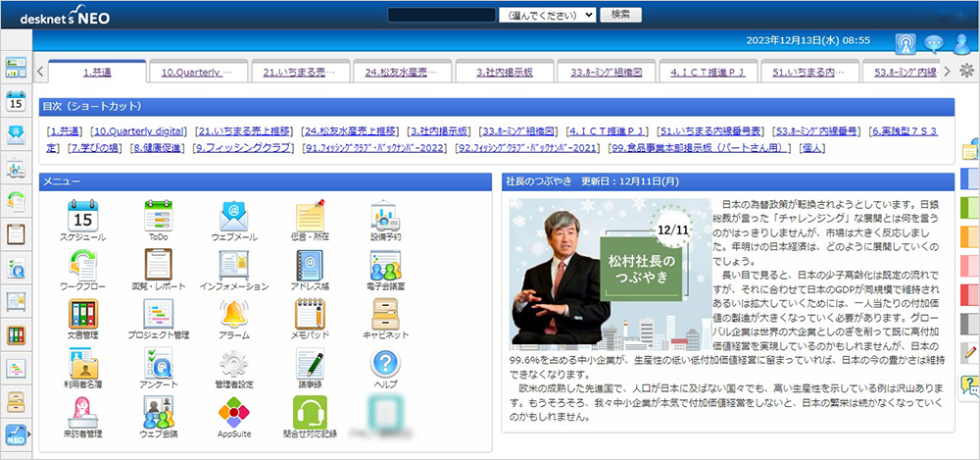Pick the pink sticky note color

969,265
